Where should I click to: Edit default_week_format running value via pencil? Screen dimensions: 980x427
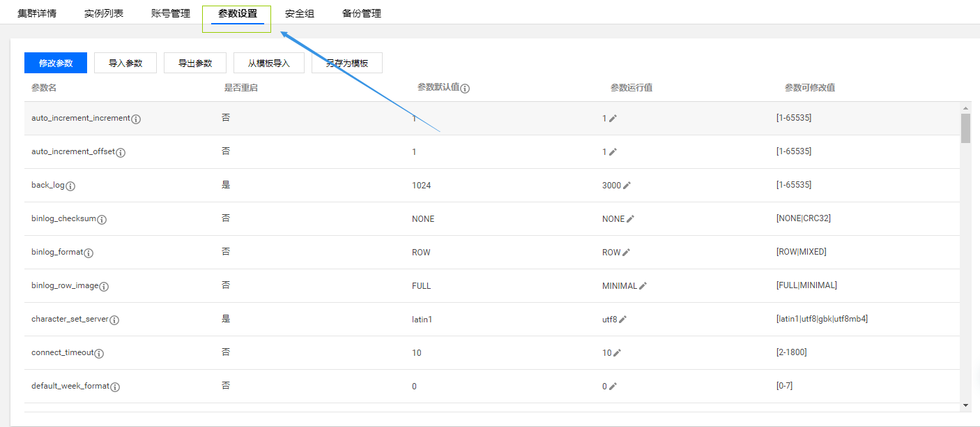[613, 387]
